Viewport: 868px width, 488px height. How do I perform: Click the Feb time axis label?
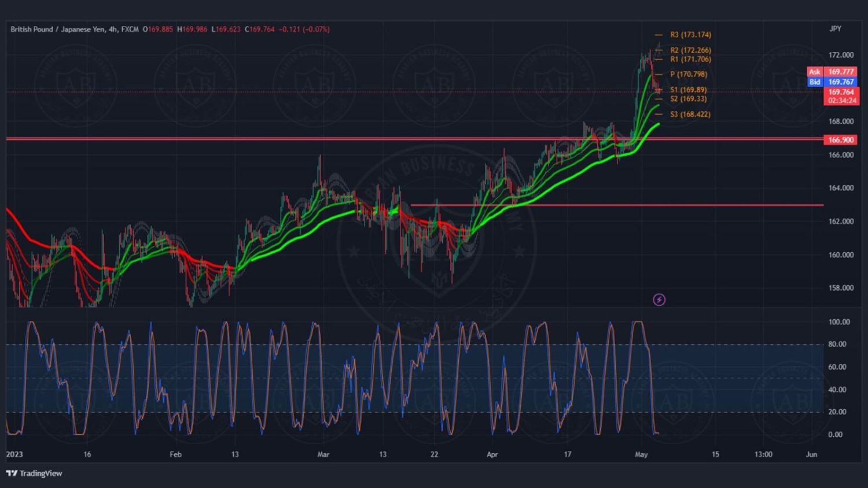tap(175, 454)
